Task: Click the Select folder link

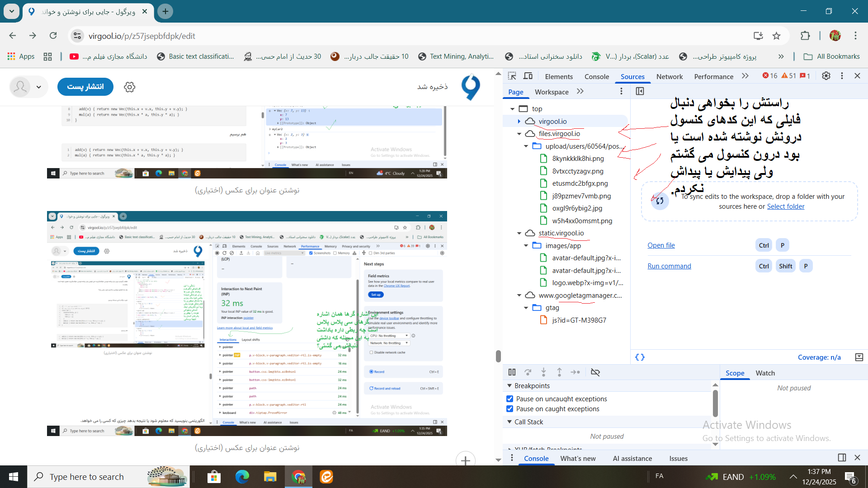Action: pyautogui.click(x=786, y=206)
